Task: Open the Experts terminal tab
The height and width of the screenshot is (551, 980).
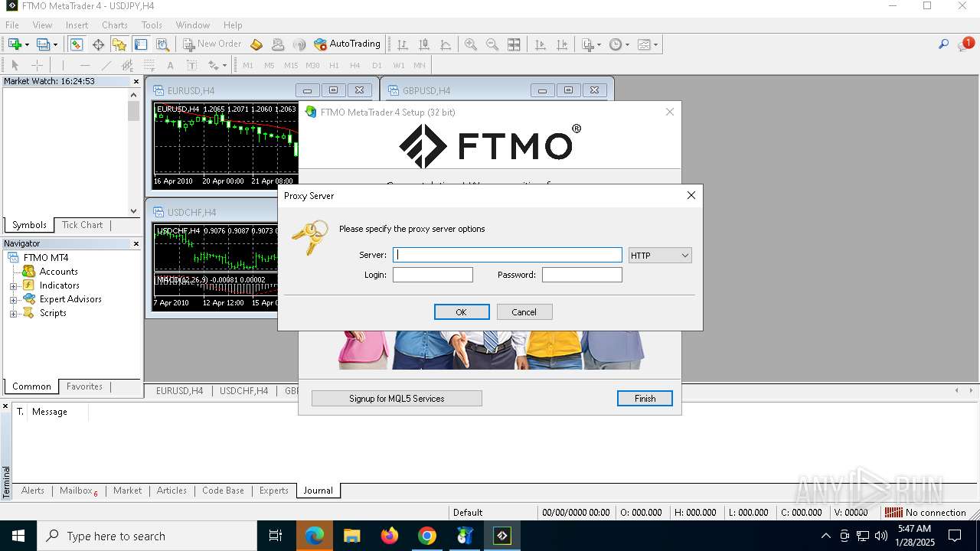Action: click(x=273, y=491)
